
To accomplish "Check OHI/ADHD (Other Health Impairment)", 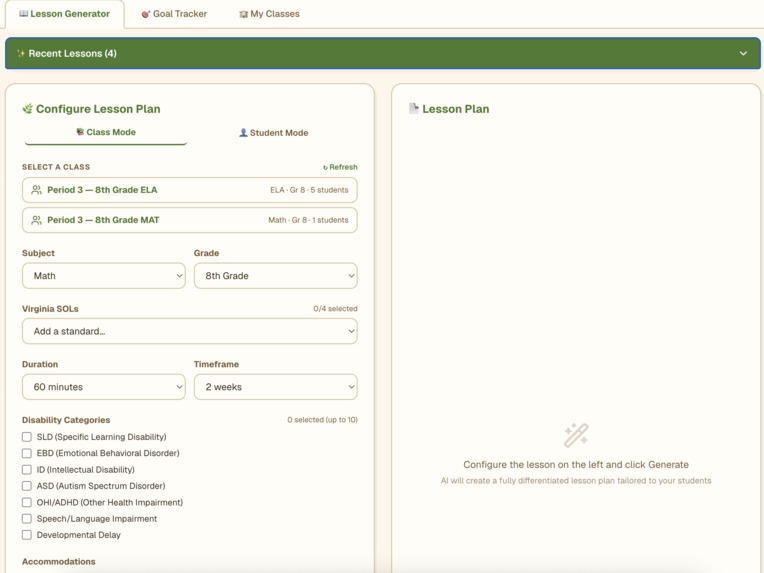I will (27, 502).
